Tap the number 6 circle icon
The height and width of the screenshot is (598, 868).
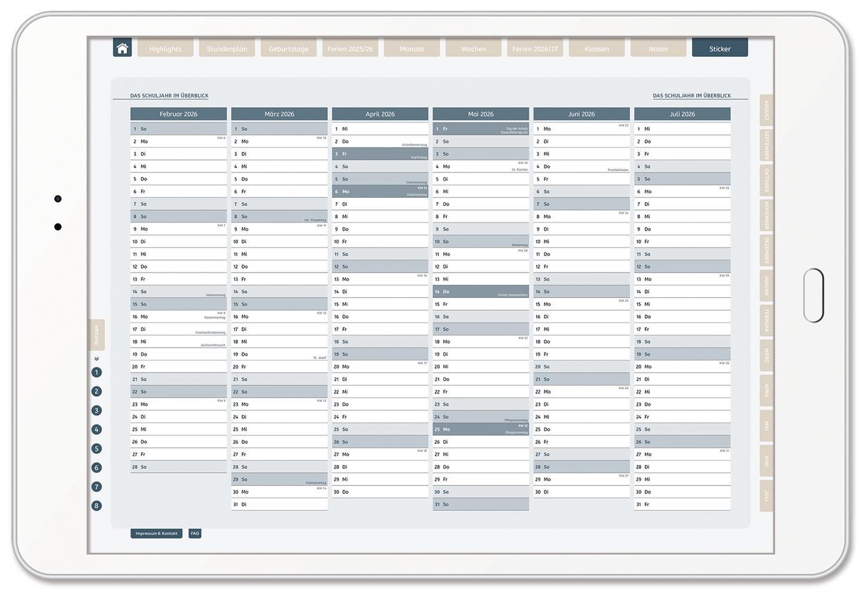[96, 468]
